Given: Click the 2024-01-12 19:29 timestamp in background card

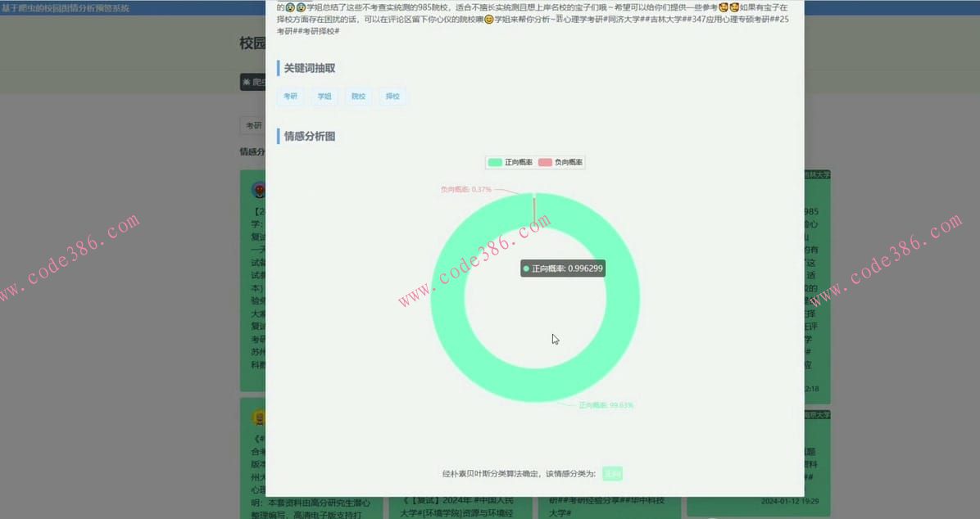Looking at the screenshot, I should pos(790,502).
